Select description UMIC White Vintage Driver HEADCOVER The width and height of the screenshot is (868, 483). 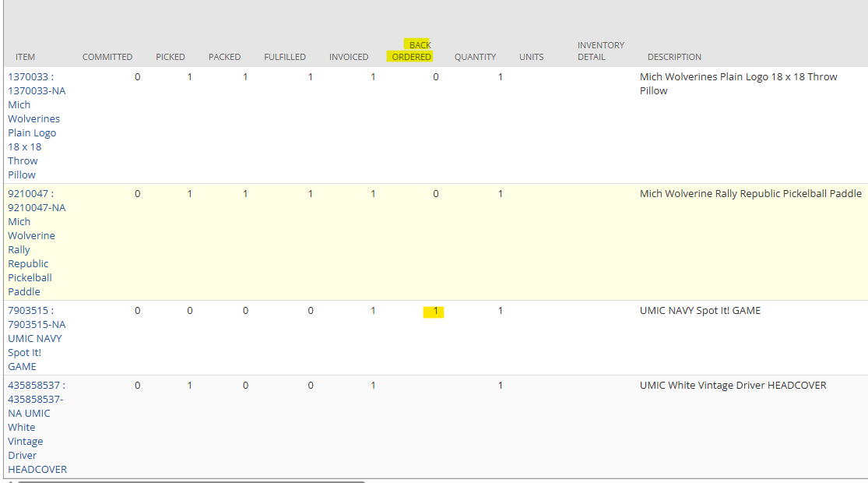tap(733, 386)
